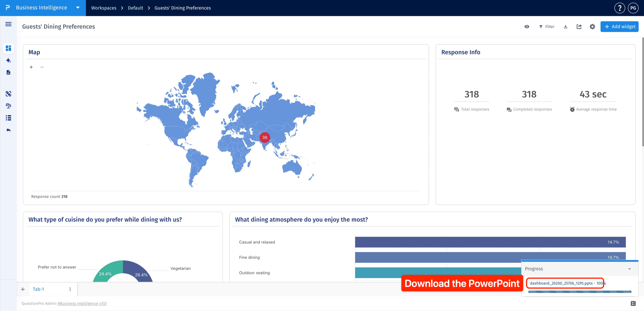Open dashboard settings gear

pos(592,27)
